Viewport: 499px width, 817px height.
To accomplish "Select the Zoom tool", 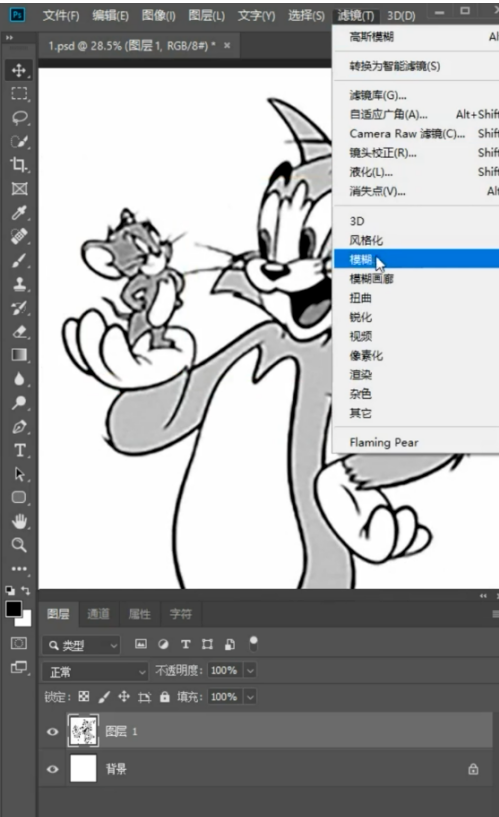I will (19, 545).
